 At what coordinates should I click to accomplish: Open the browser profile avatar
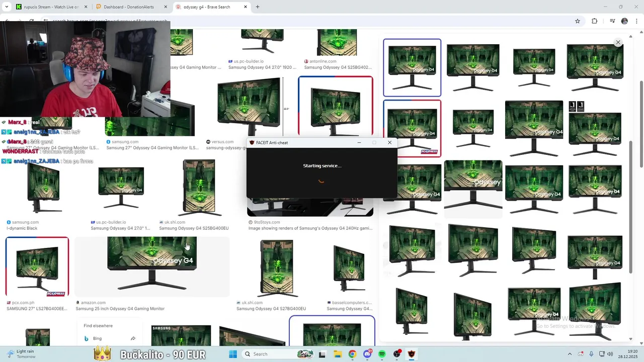tap(624, 21)
